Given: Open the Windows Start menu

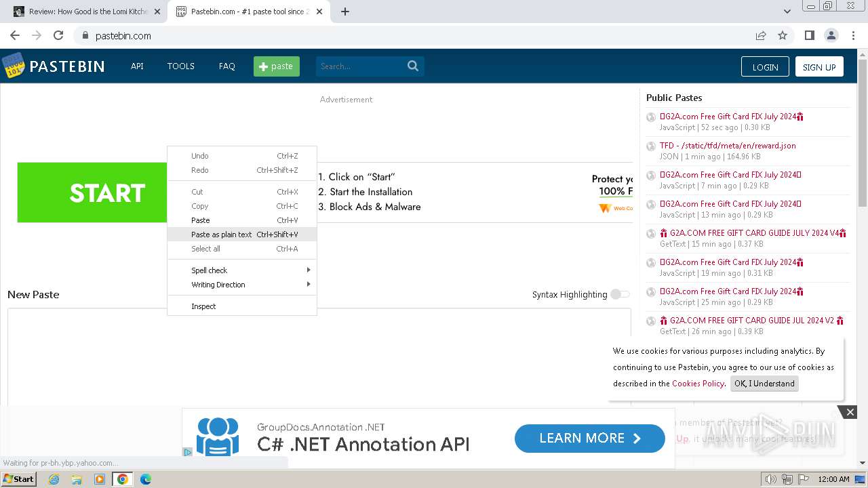Looking at the screenshot, I should pyautogui.click(x=19, y=479).
